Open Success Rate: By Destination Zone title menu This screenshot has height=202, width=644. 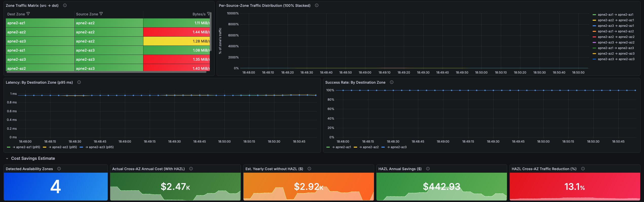355,82
